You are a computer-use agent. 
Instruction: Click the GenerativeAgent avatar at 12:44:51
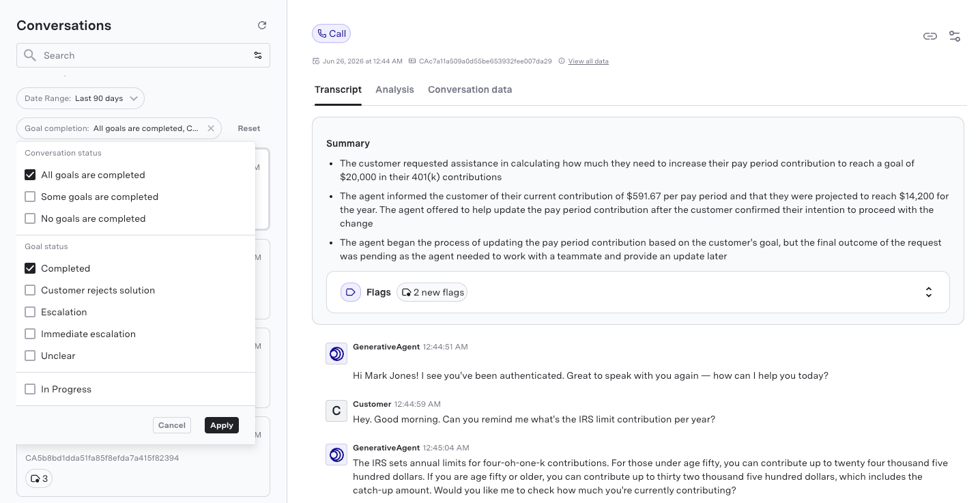336,354
